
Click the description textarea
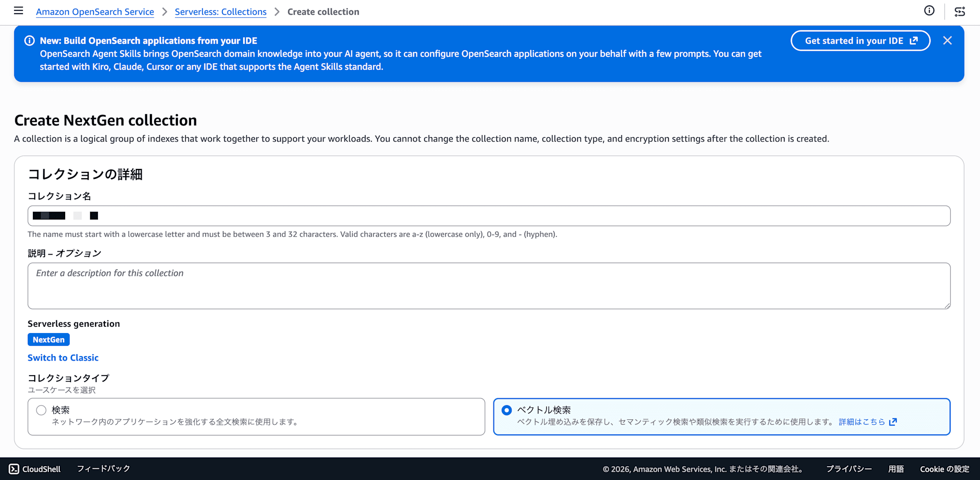pyautogui.click(x=489, y=286)
